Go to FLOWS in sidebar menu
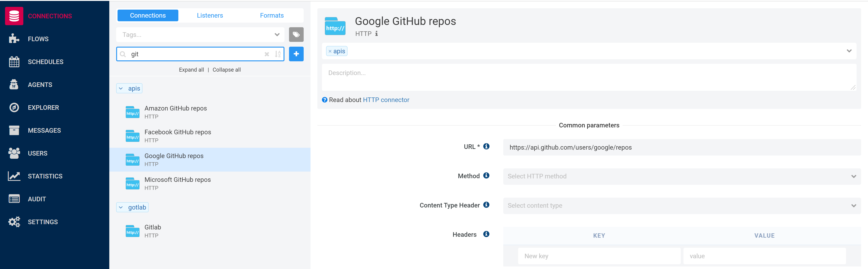 (38, 39)
